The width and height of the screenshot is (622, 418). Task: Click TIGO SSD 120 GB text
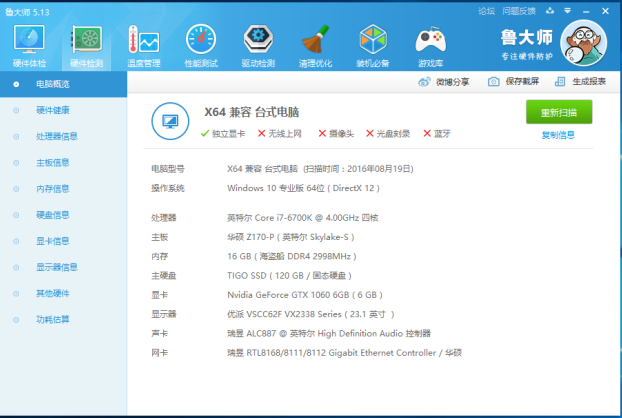[289, 276]
